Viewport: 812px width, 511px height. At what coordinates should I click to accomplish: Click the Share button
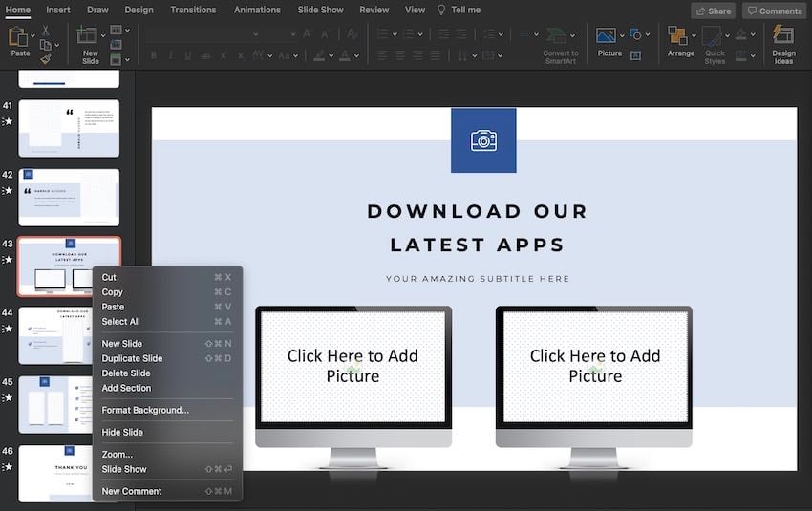click(x=713, y=11)
